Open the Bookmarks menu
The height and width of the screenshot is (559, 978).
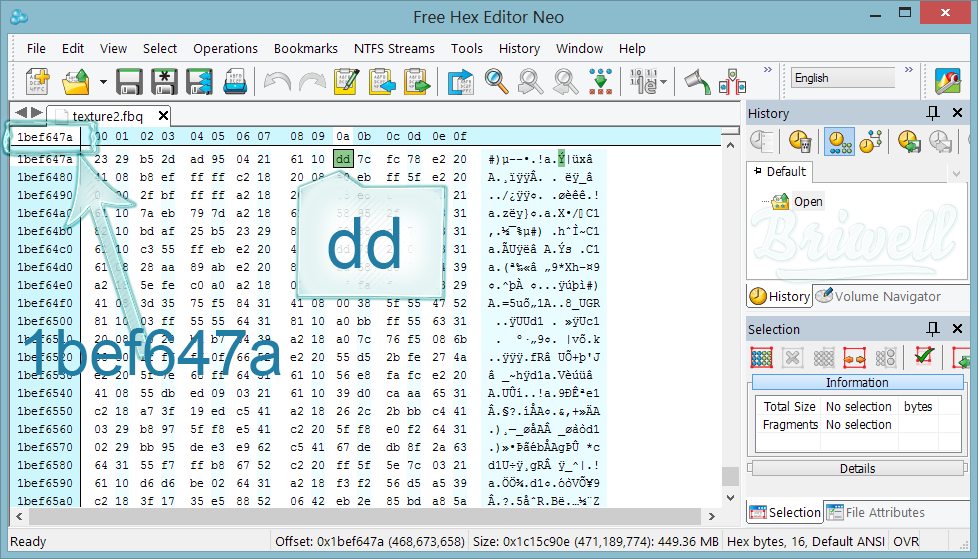(x=306, y=49)
